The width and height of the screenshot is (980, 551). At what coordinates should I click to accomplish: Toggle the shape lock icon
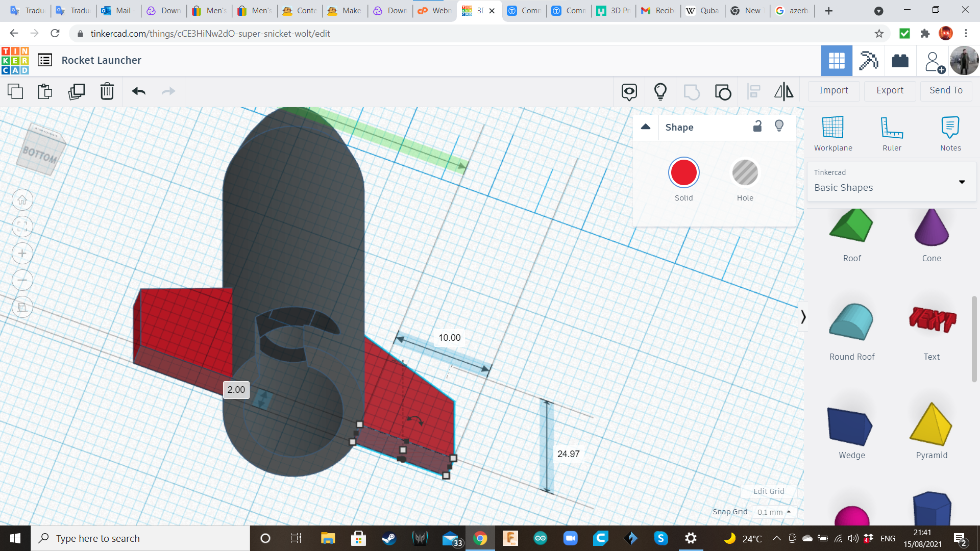757,126
